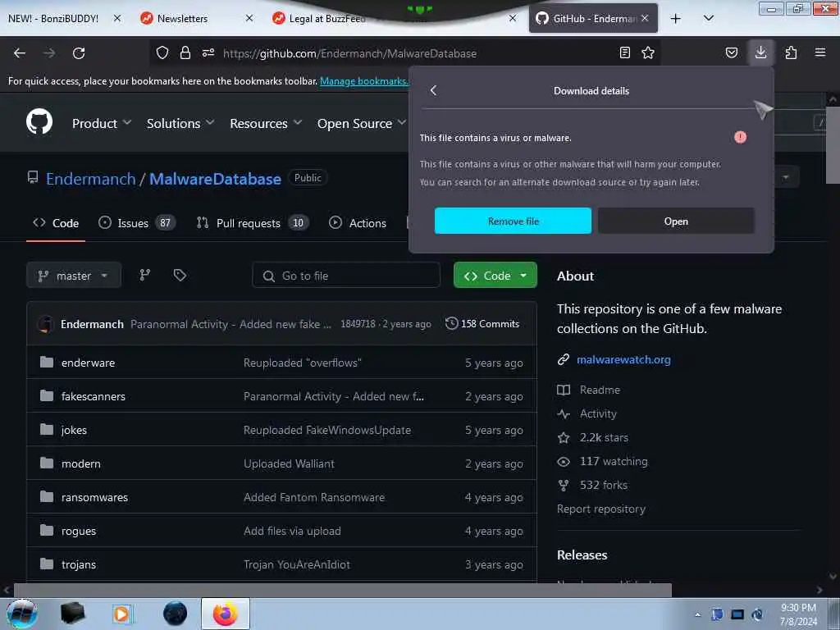Open the Readme link in About
The height and width of the screenshot is (630, 840).
(x=600, y=390)
